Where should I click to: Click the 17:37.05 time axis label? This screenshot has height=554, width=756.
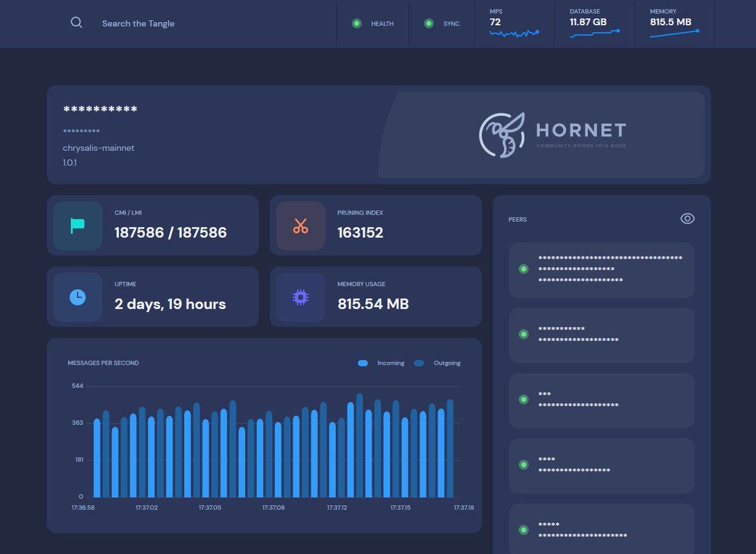210,507
